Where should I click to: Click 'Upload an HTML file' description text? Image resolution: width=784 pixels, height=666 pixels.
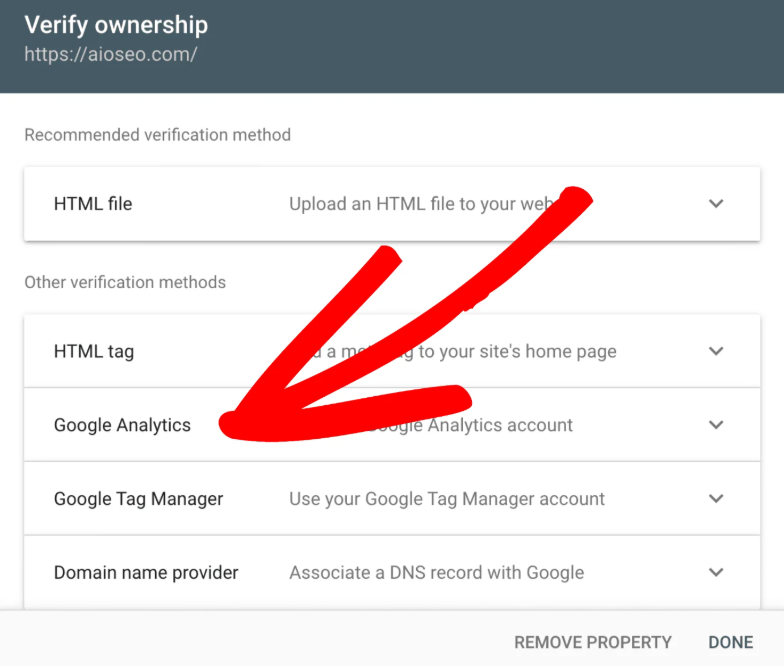pyautogui.click(x=422, y=204)
